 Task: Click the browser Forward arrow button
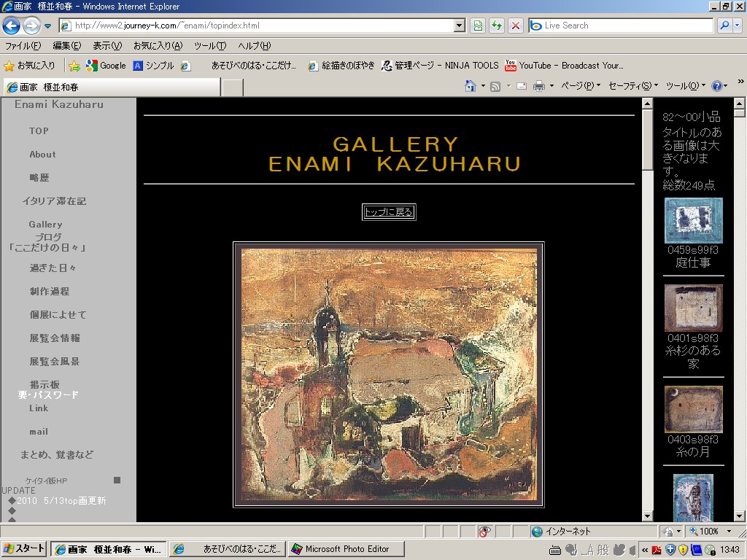coord(31,26)
